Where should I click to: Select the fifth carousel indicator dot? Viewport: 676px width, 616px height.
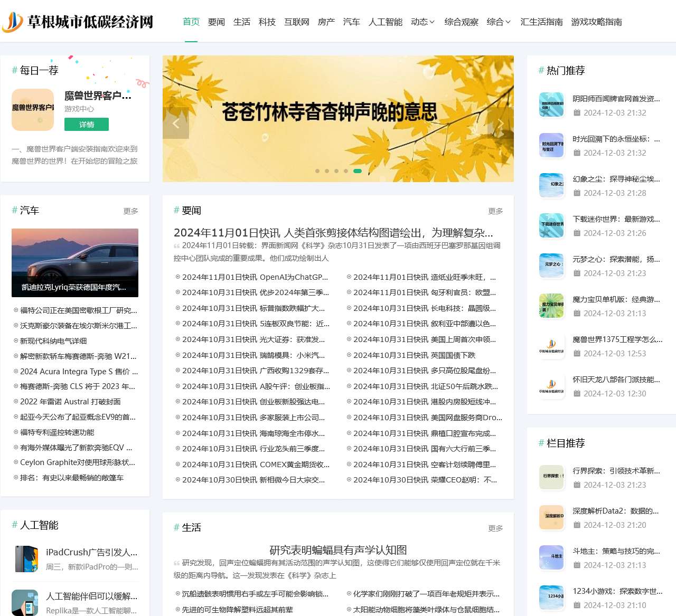pos(358,171)
